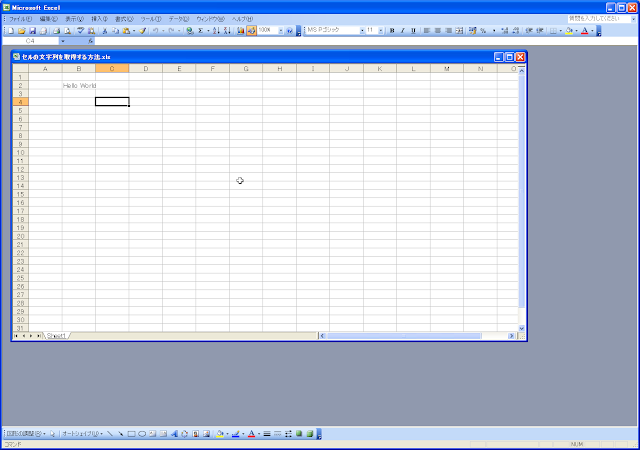Click the red Font Color A in formatting toolbar
This screenshot has width=640, height=450.
point(584,31)
